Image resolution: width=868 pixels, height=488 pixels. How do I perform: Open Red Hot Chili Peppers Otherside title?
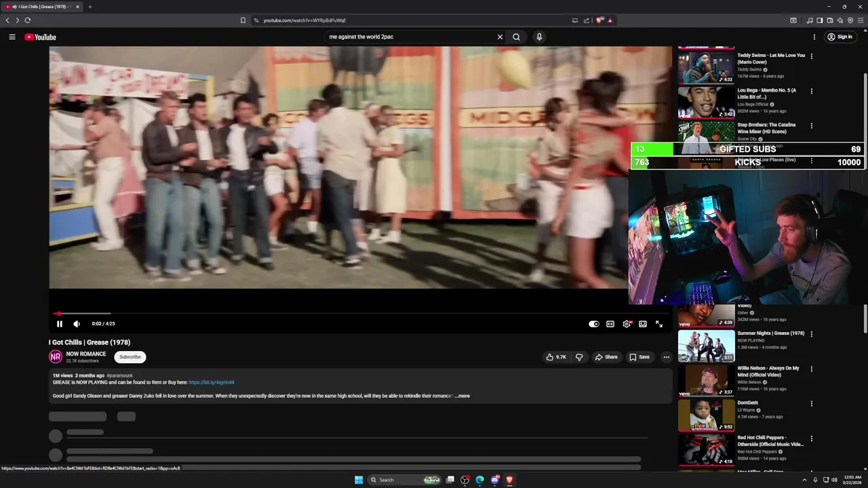point(771,441)
